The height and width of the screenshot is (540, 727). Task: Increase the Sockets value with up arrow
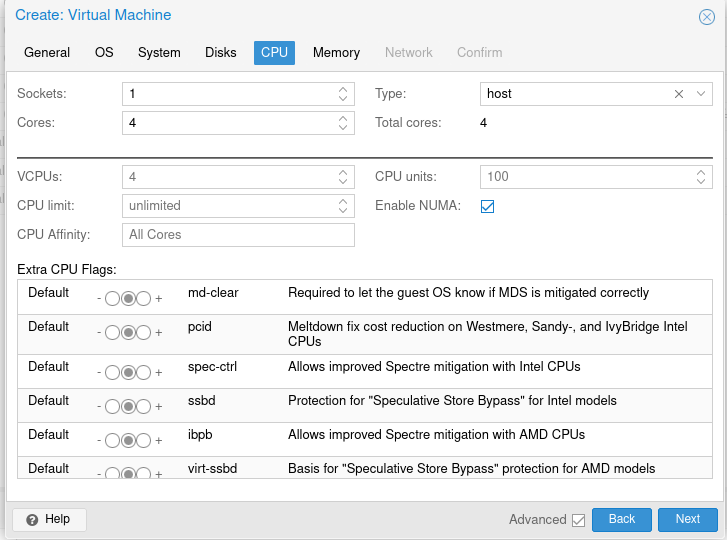(x=343, y=89)
